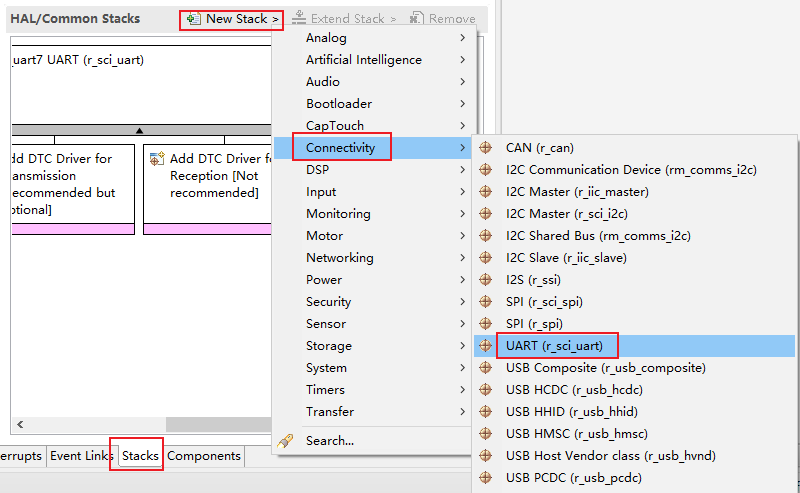
Task: Switch to the Components tab
Action: click(x=204, y=456)
